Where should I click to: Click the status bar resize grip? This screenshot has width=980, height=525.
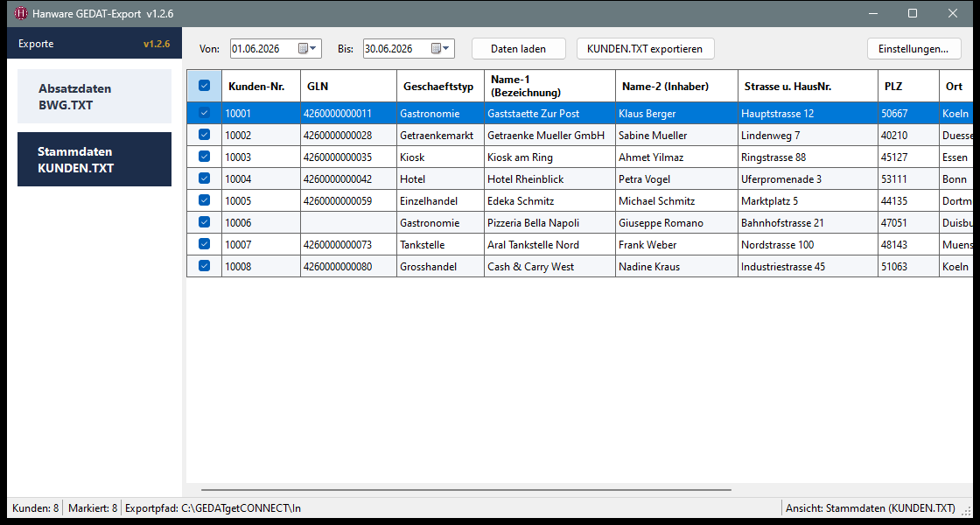tap(966, 509)
